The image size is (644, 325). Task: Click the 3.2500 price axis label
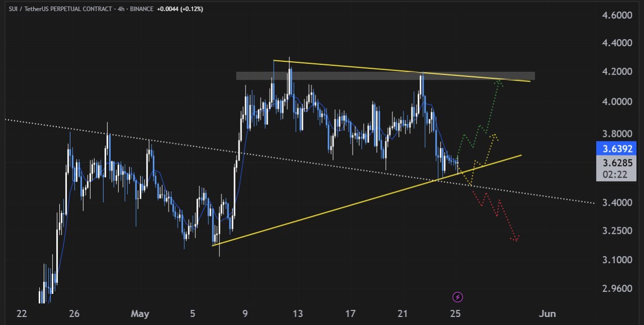pos(617,230)
